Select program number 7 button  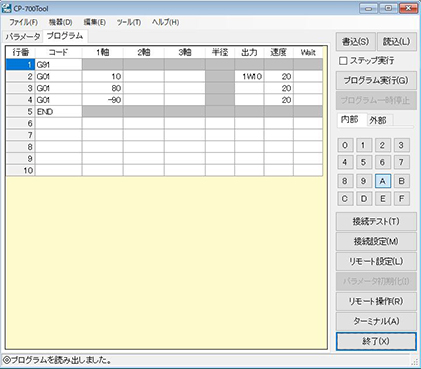point(401,162)
